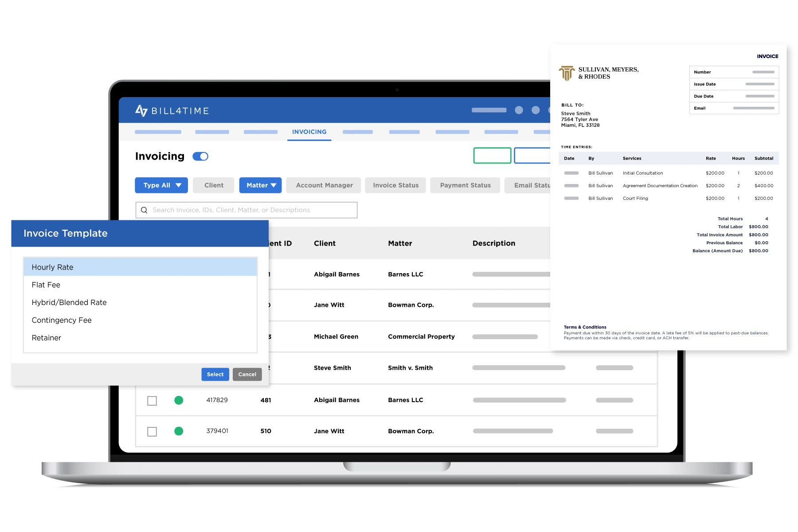Click the Client column header
The image size is (798, 532).
pyautogui.click(x=325, y=243)
